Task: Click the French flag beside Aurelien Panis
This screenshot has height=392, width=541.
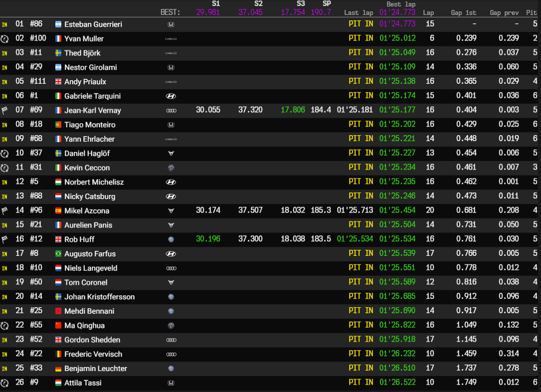Action: tap(59, 224)
